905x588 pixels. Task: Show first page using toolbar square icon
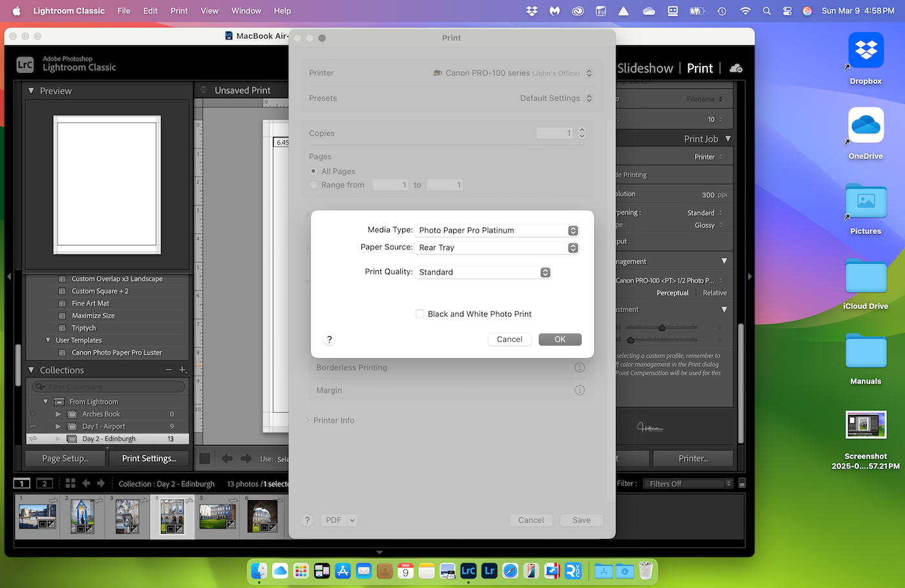click(x=205, y=459)
